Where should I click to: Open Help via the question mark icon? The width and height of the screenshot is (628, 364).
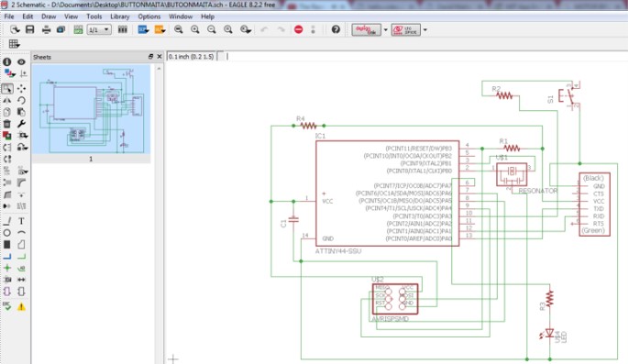pos(336,29)
